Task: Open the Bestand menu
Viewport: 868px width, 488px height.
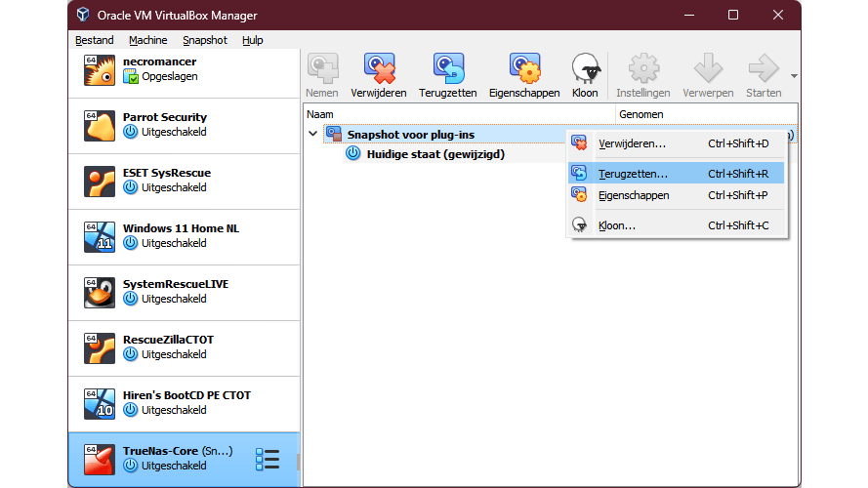Action: click(95, 40)
